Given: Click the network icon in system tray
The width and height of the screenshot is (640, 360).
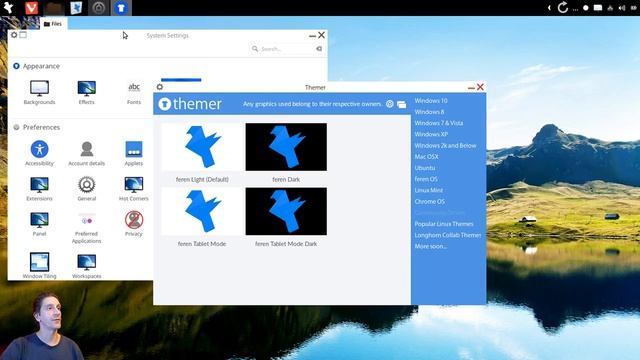Looking at the screenshot, I should click(x=610, y=8).
